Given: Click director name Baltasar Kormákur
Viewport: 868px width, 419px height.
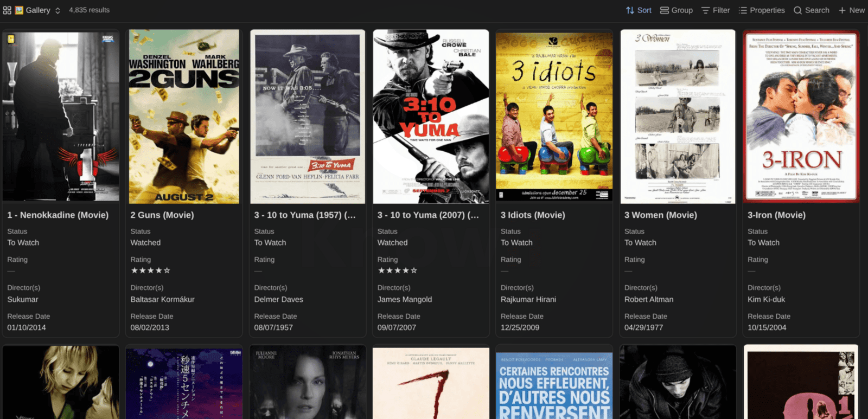Looking at the screenshot, I should coord(162,299).
